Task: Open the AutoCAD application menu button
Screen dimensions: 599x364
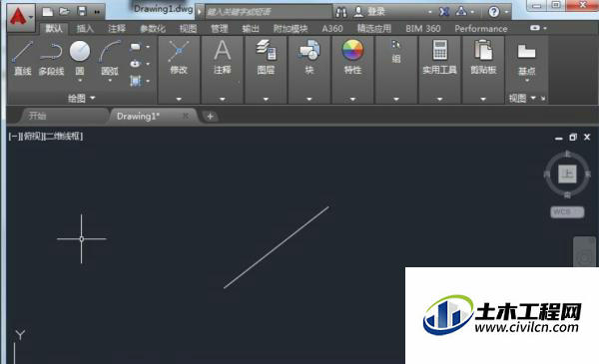Action: [21, 17]
